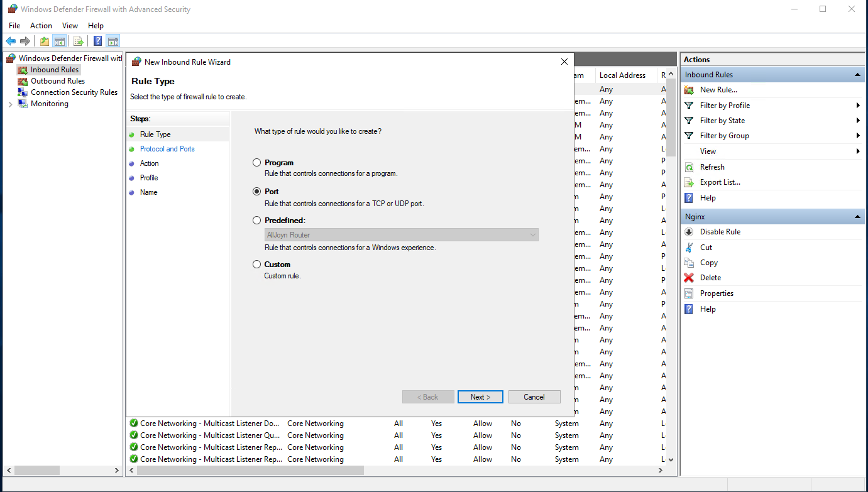This screenshot has width=868, height=492.
Task: Click the Cancel button in wizard
Action: coord(534,397)
